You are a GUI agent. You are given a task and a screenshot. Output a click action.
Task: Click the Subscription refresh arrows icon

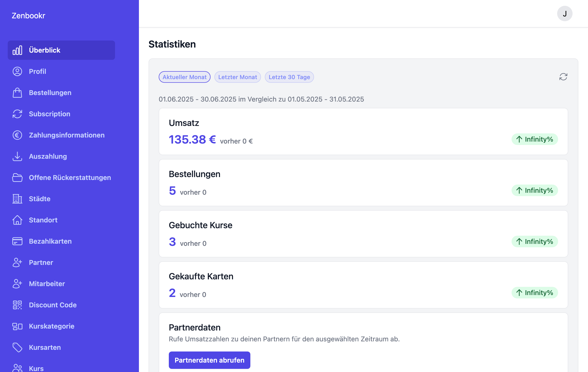(x=17, y=114)
